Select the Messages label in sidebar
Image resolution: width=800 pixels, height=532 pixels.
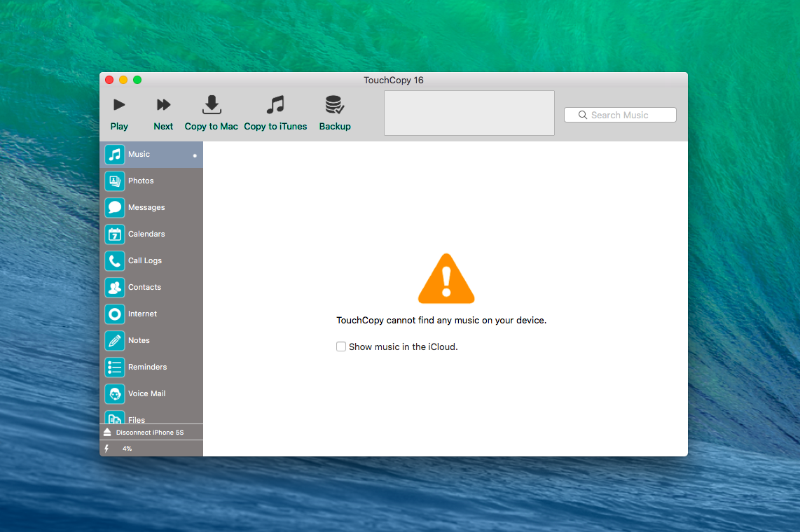[146, 207]
